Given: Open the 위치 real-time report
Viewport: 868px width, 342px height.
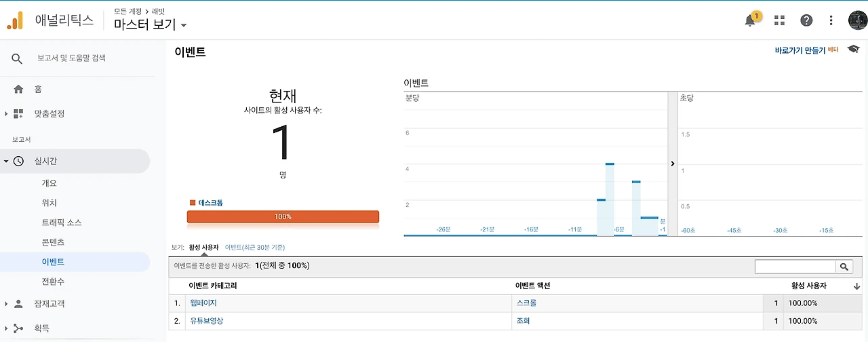Looking at the screenshot, I should click(x=49, y=203).
